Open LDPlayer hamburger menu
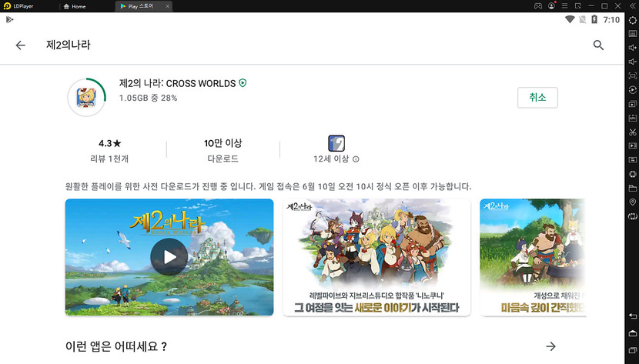The height and width of the screenshot is (364, 639). point(564,6)
